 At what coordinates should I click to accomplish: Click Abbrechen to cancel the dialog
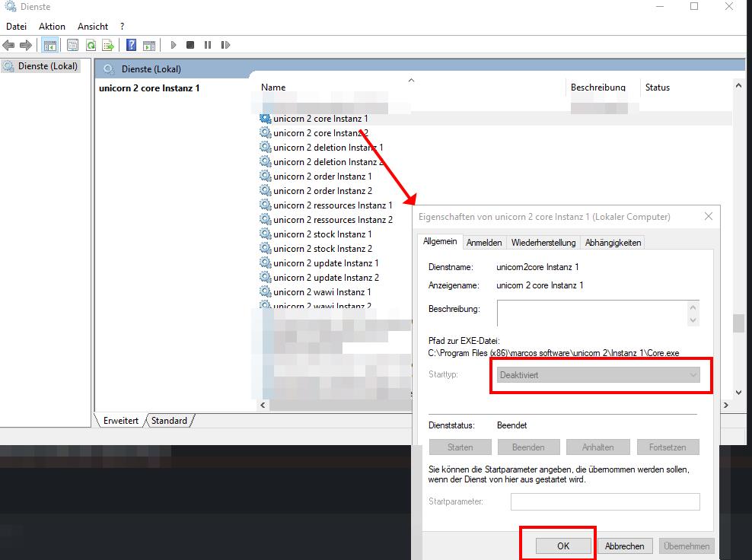624,546
